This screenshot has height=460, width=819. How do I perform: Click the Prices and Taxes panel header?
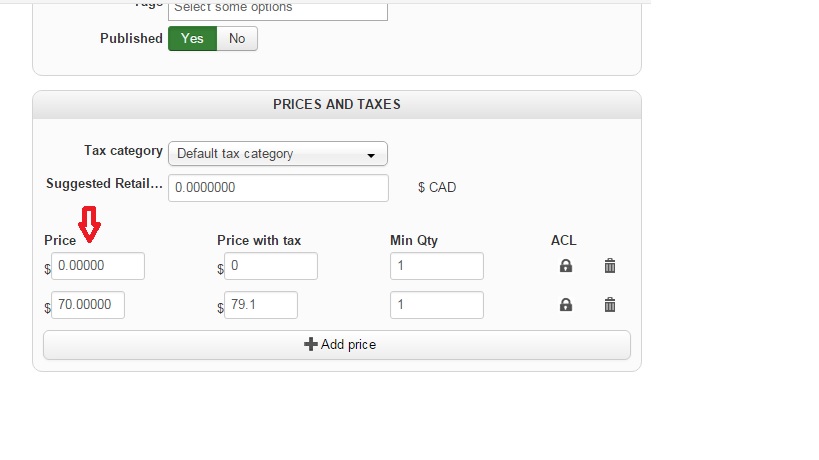337,104
